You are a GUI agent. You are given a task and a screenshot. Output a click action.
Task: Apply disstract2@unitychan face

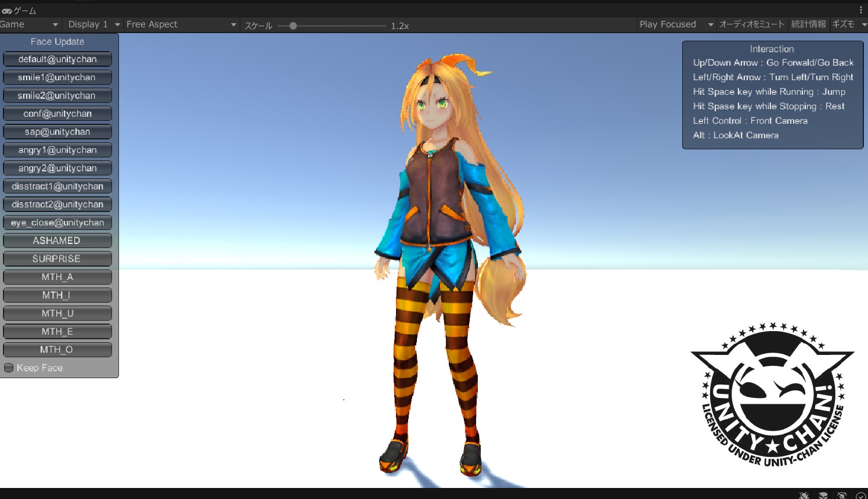tap(57, 204)
